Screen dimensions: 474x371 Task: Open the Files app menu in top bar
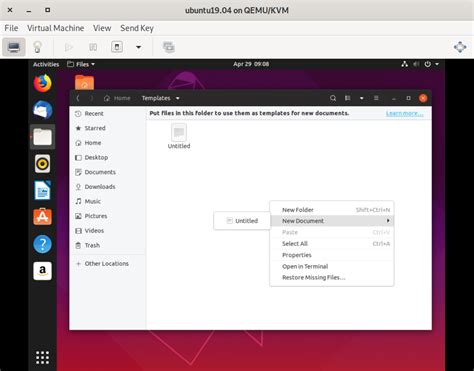click(81, 64)
